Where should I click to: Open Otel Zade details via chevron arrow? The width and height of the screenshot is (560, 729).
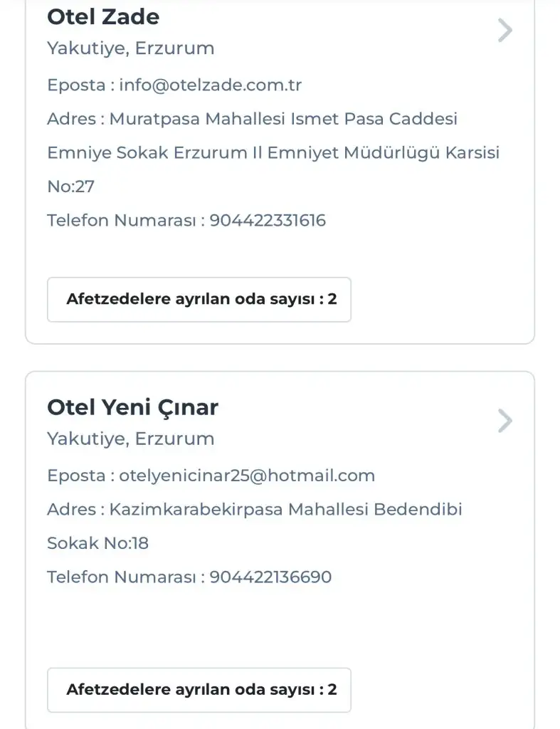[504, 31]
